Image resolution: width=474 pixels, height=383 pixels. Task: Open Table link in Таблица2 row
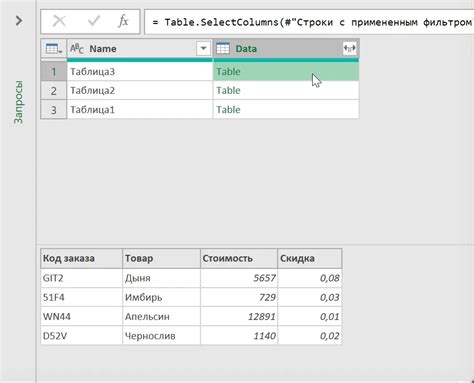(x=228, y=91)
